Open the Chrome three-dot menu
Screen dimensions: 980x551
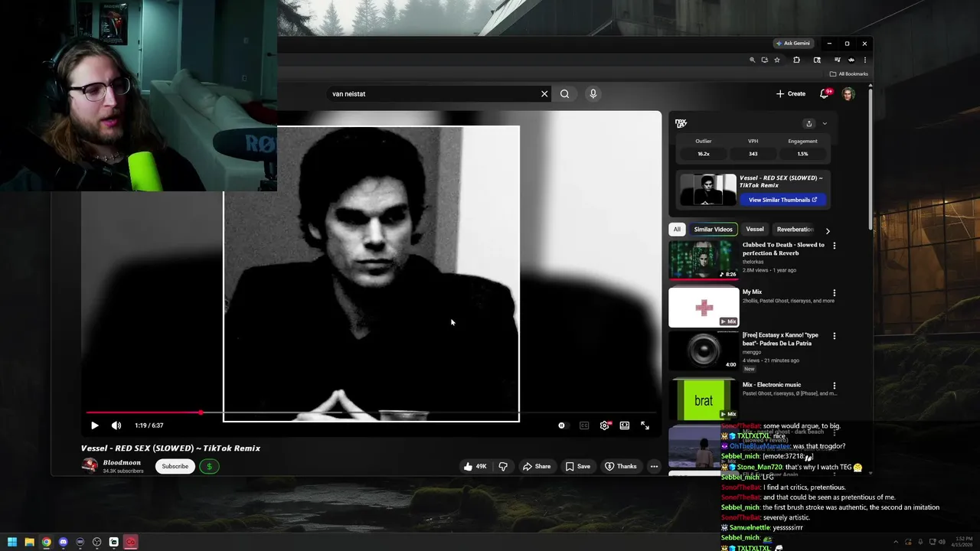pos(865,60)
